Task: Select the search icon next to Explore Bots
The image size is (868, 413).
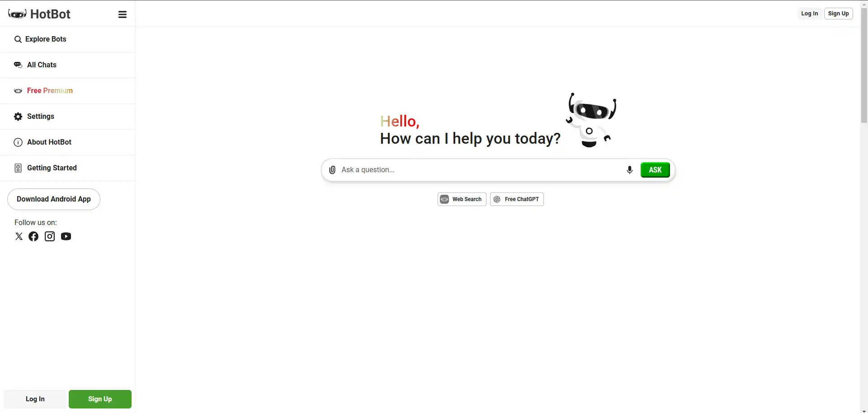Action: point(18,39)
